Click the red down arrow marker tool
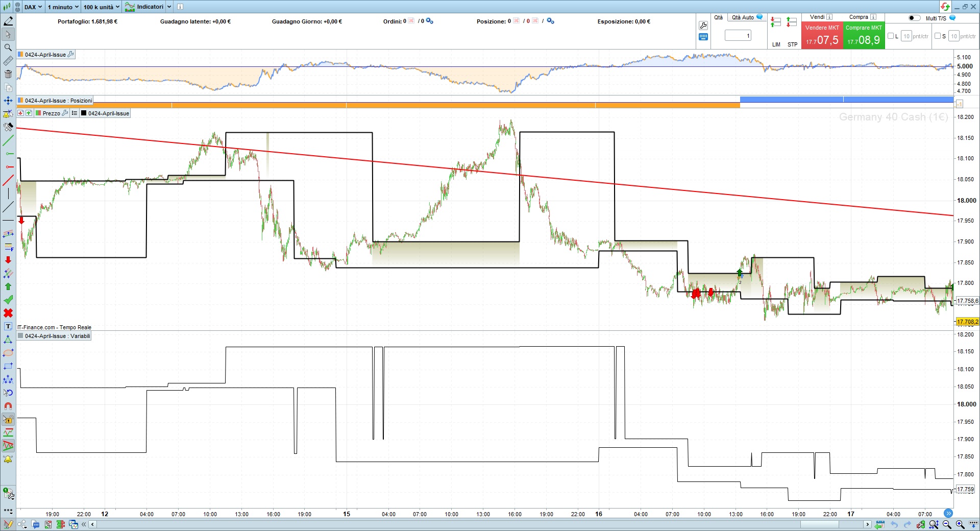The width and height of the screenshot is (980, 531). [8, 260]
